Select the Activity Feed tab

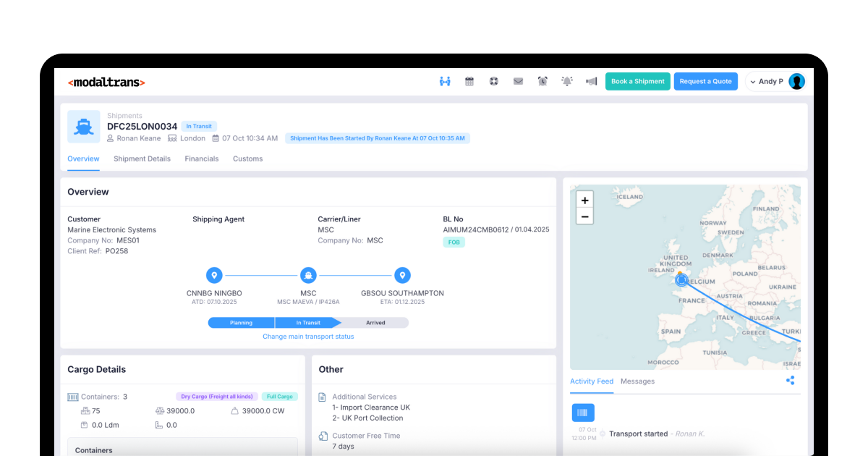(x=592, y=381)
